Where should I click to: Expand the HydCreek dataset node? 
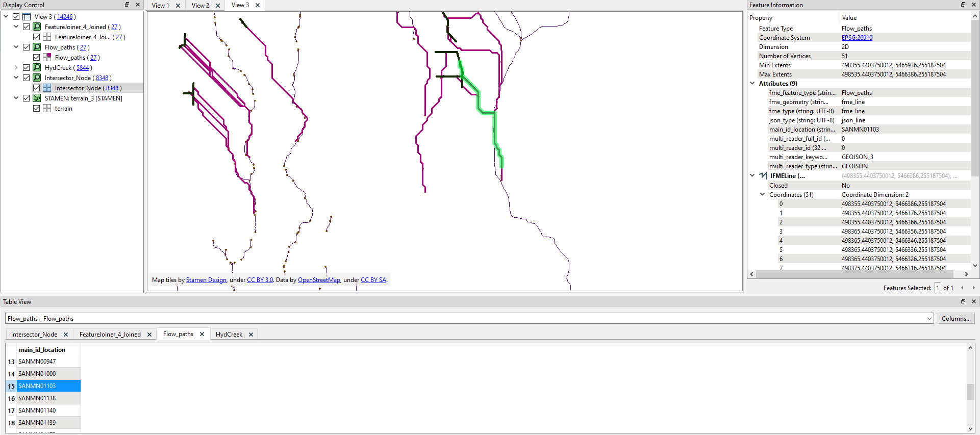[x=16, y=68]
